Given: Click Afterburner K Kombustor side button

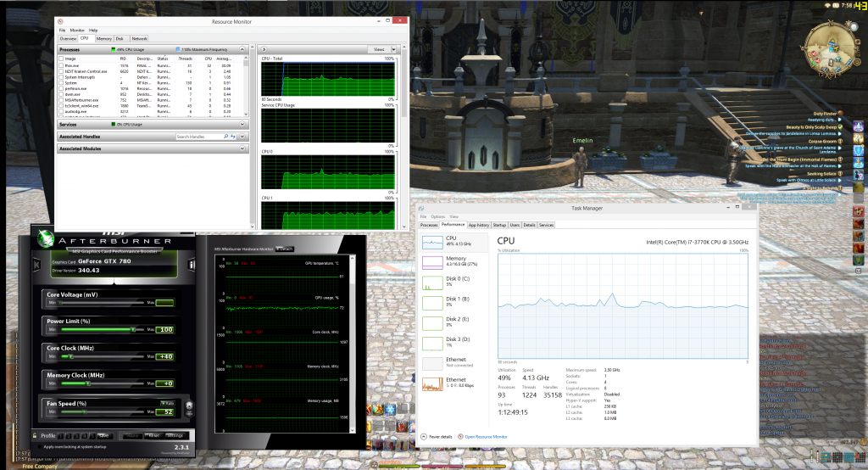Looking at the screenshot, I should coord(37,265).
